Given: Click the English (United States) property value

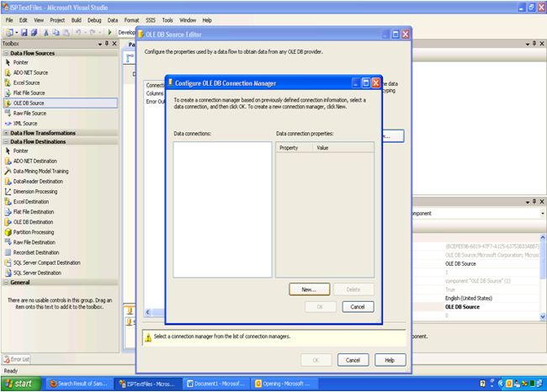Looking at the screenshot, I should click(x=469, y=298).
